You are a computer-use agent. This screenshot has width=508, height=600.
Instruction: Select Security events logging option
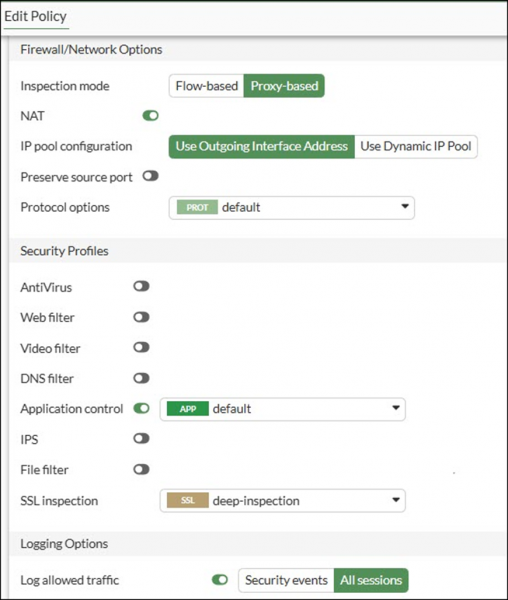pos(286,580)
